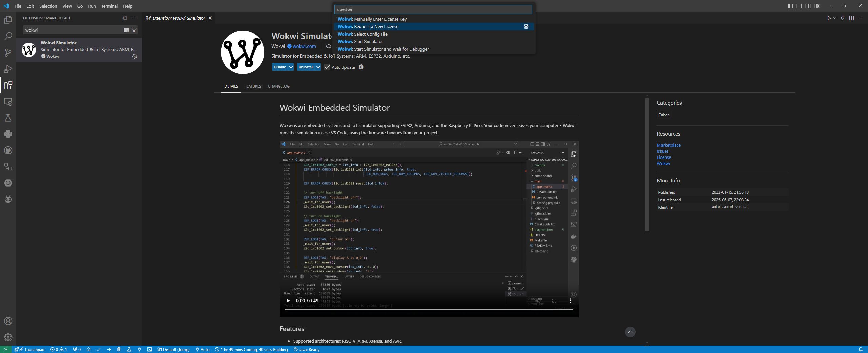Screen dimensions: 868x353
Task: Open the run button dropdown chevron
Action: 835,18
